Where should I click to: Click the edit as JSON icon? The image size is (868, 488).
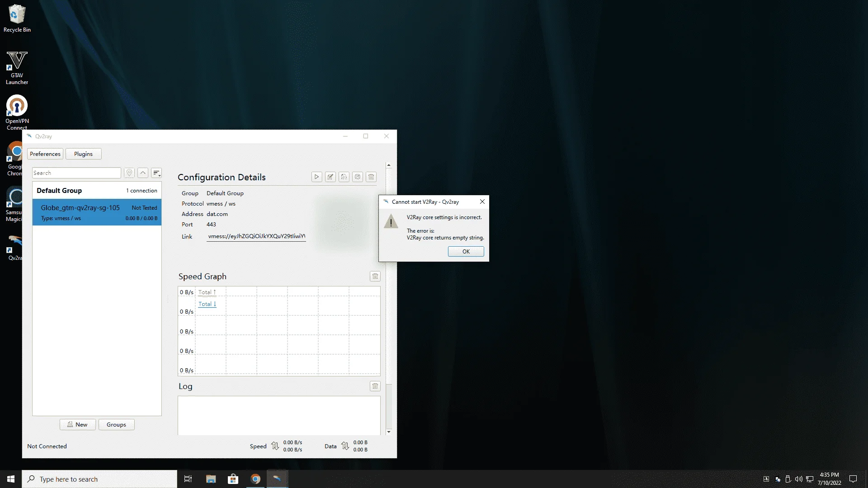344,177
